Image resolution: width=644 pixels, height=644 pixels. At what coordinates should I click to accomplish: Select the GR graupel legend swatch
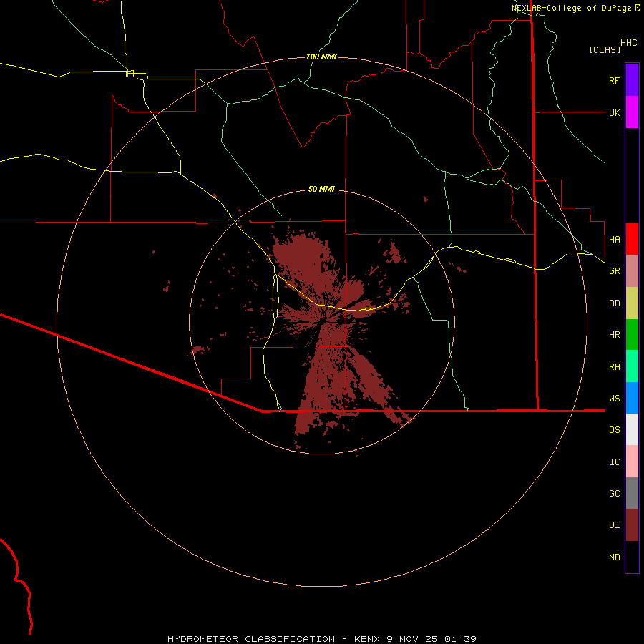coord(632,271)
